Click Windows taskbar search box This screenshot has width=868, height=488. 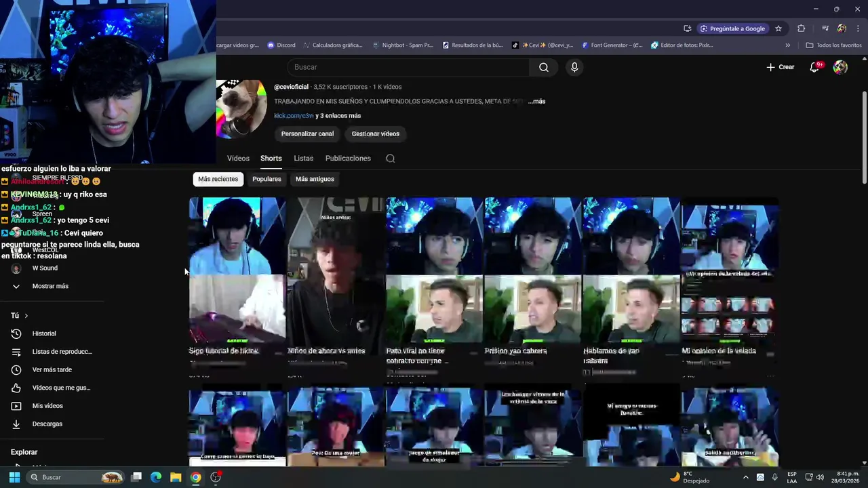tap(76, 477)
